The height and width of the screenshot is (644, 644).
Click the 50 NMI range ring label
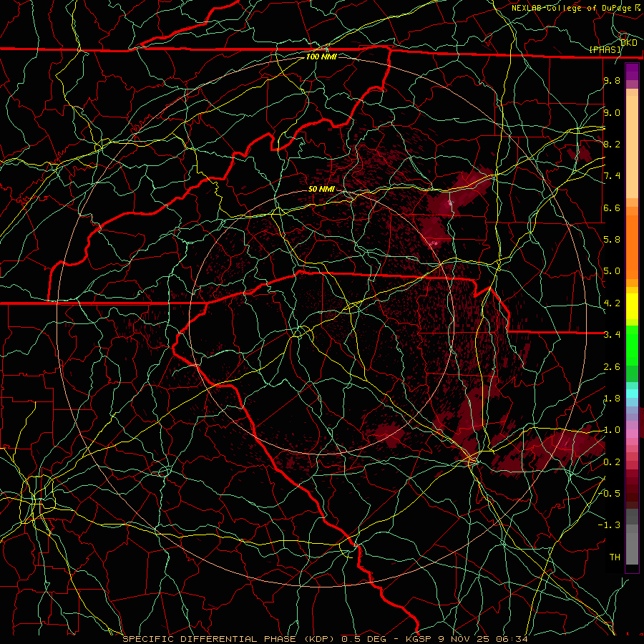[321, 189]
